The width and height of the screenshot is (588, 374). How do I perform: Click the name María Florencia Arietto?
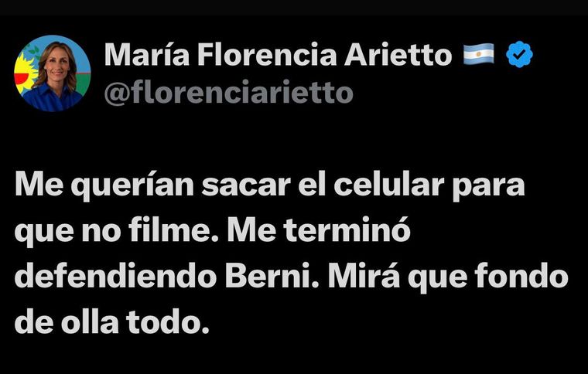tap(278, 55)
